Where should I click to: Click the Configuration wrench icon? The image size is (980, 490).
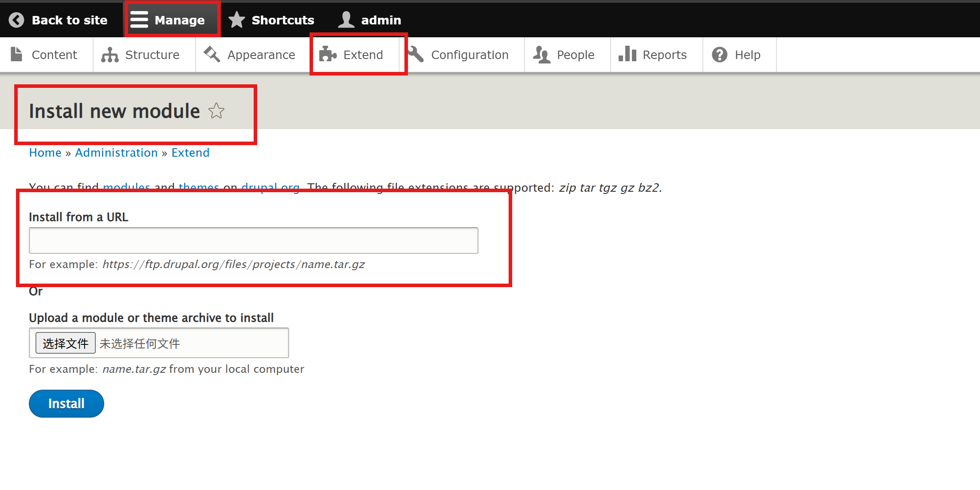[x=416, y=55]
